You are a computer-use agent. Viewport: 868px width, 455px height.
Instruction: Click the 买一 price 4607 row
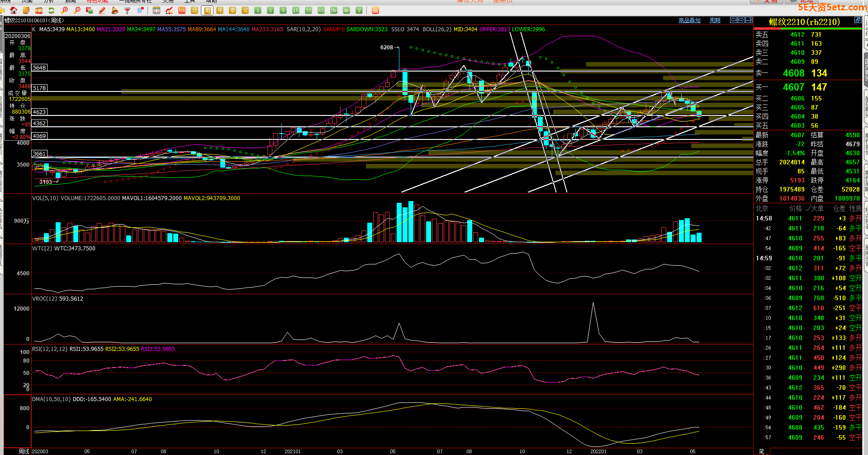tap(808, 87)
